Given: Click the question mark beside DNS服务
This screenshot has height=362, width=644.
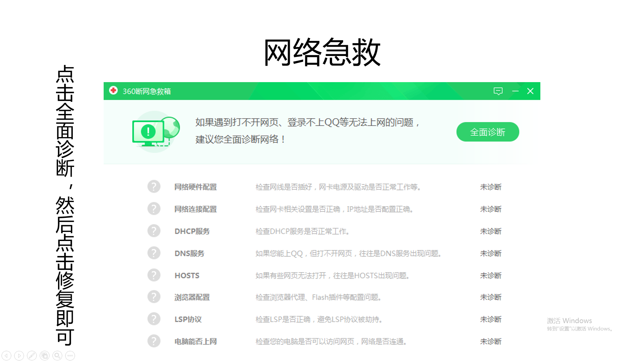Looking at the screenshot, I should (x=154, y=253).
